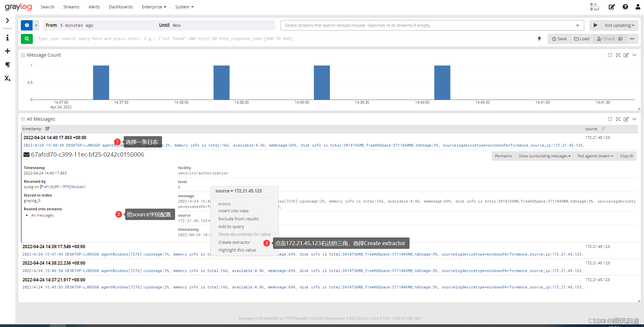Follow the All messages stream link

[x=42, y=215]
